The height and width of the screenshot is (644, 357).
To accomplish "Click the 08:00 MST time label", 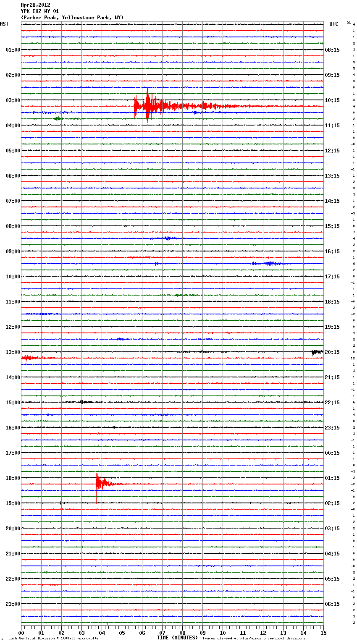I will [13, 226].
